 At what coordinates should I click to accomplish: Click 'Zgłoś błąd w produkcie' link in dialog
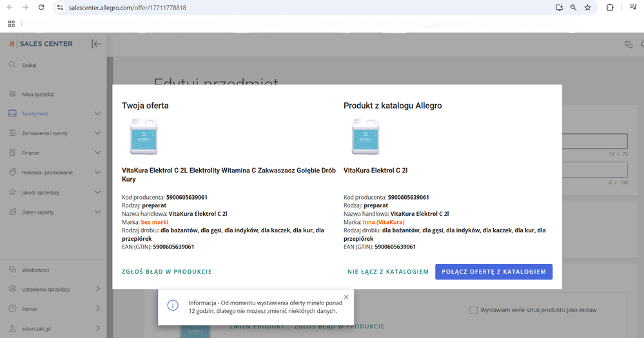tap(167, 272)
